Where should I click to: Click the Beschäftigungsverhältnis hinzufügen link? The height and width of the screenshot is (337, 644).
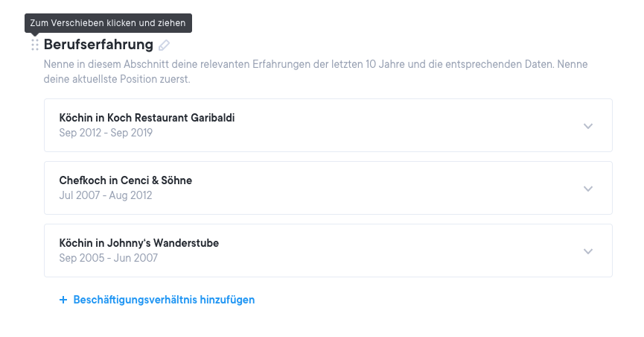[x=164, y=300]
